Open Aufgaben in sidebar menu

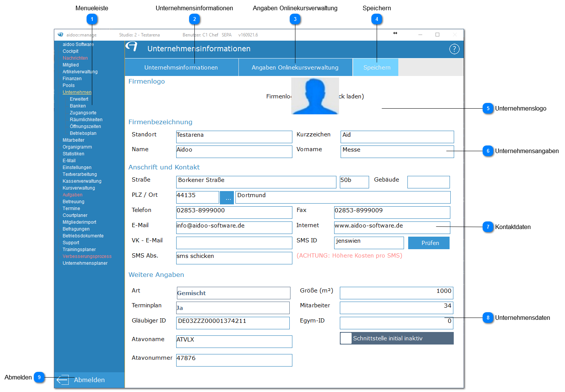tap(73, 195)
